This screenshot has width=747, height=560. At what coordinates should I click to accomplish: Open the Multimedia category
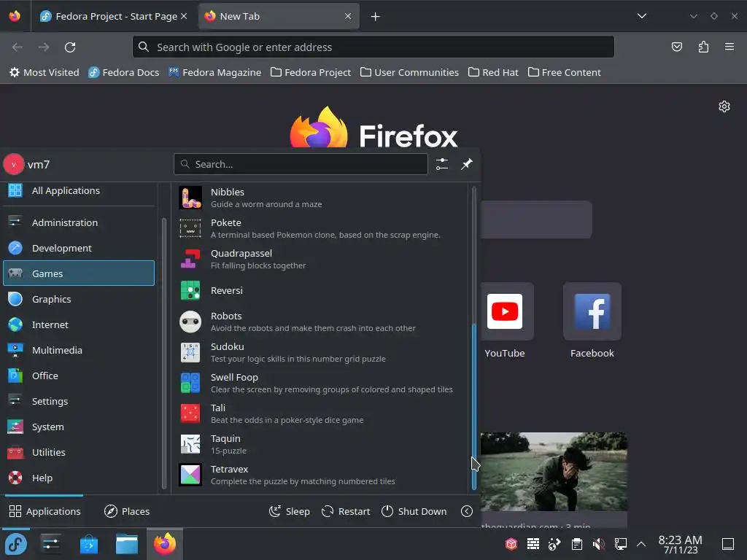tap(79, 350)
